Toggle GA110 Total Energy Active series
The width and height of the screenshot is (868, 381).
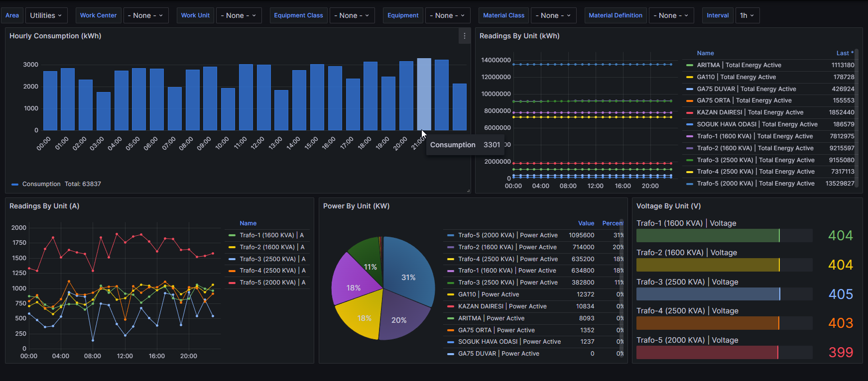(x=736, y=77)
